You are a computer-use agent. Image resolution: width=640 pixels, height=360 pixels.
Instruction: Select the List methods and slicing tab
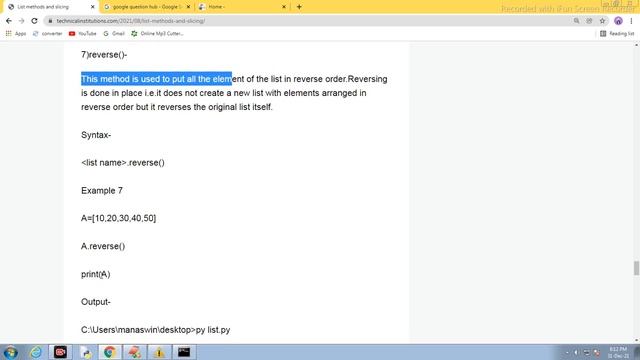pos(51,7)
